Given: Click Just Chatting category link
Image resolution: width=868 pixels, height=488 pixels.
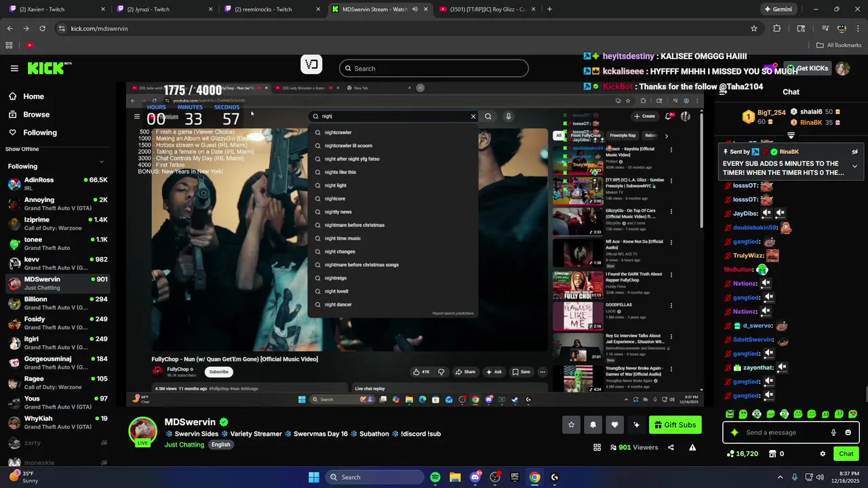Looking at the screenshot, I should tap(184, 445).
